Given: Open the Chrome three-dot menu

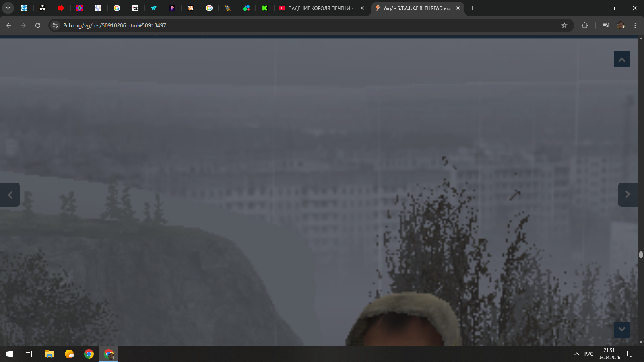Looking at the screenshot, I should click(635, 25).
